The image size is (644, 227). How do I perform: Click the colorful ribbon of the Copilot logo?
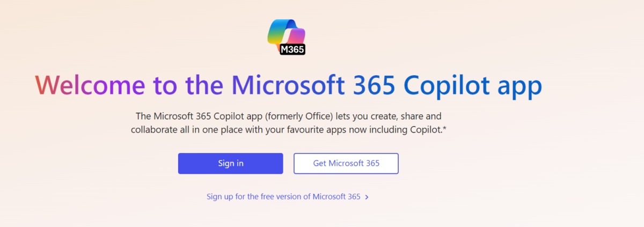(x=286, y=31)
